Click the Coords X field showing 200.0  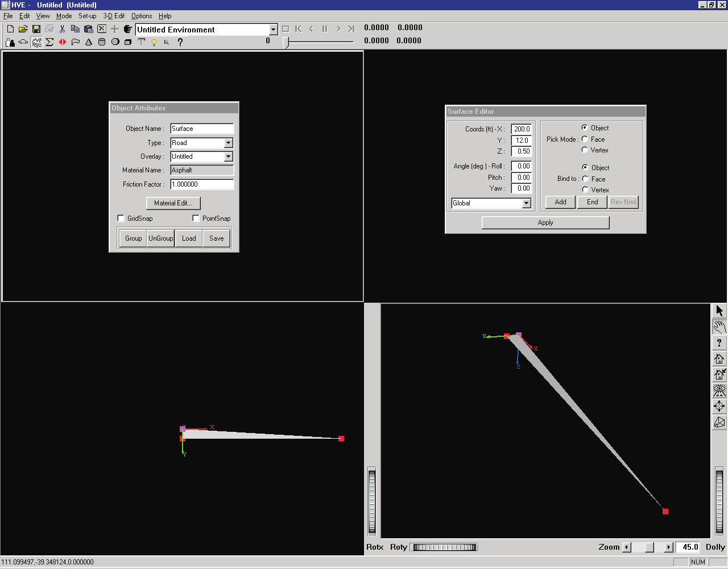click(x=522, y=129)
